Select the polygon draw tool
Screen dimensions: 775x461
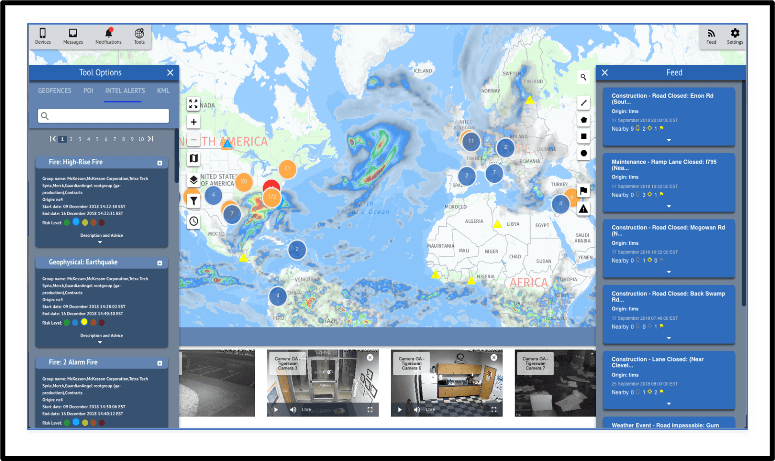pos(584,120)
